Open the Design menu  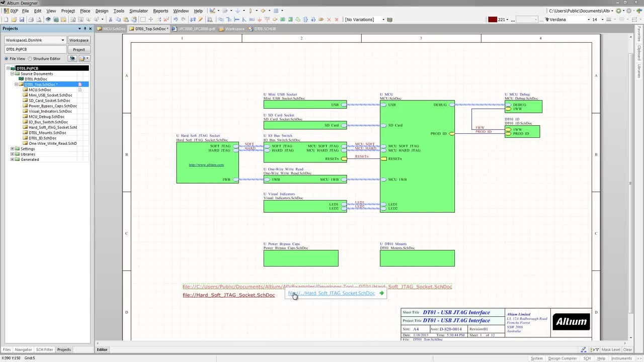coord(102,11)
